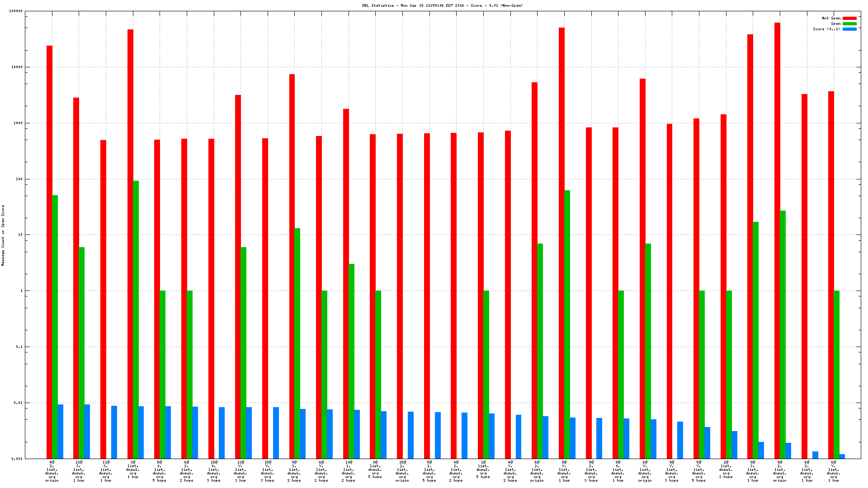Click the '2@ list.dnswl.org 3 hops' x-axis label
Image resolution: width=868 pixels, height=488 pixels.
[x=726, y=469]
